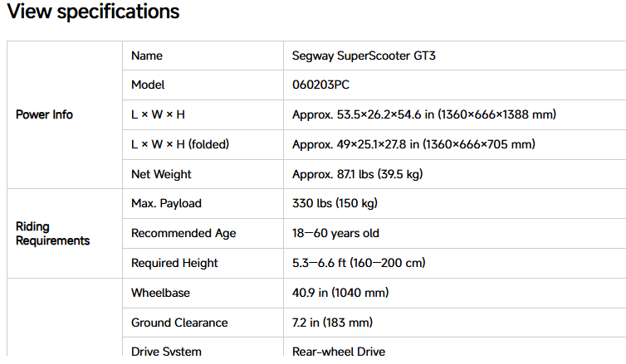626x364 pixels.
Task: Click the View specifications heading
Action: point(94,12)
